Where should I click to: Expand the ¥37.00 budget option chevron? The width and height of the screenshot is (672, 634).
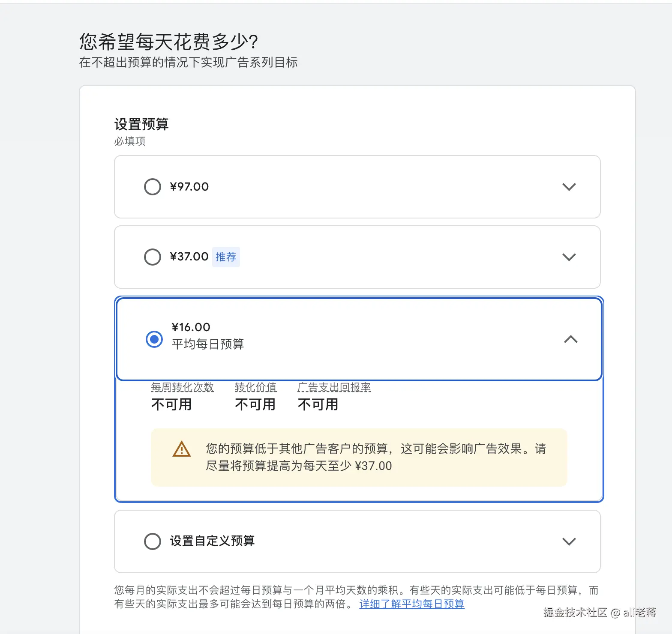[569, 257]
